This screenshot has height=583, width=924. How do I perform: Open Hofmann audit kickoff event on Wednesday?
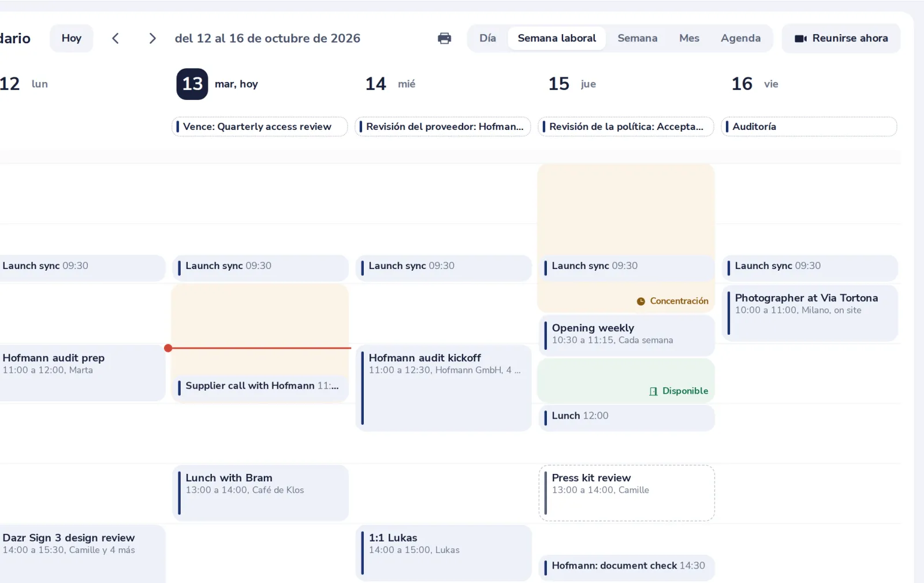tap(444, 388)
